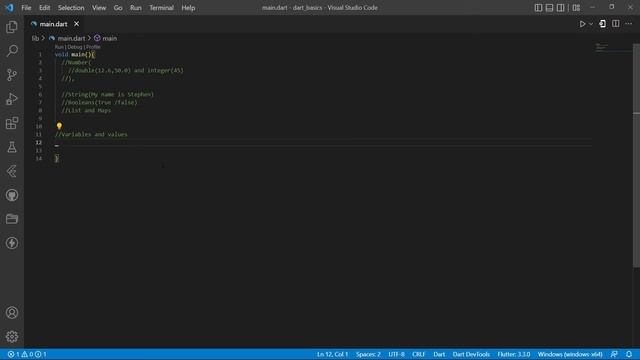Click Dart DevTools in status bar
The image size is (640, 360).
click(471, 354)
